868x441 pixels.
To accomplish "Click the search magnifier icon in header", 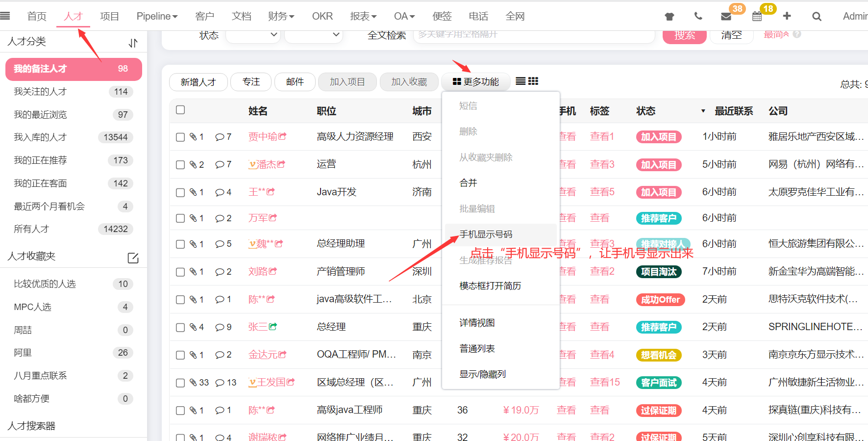I will point(817,16).
